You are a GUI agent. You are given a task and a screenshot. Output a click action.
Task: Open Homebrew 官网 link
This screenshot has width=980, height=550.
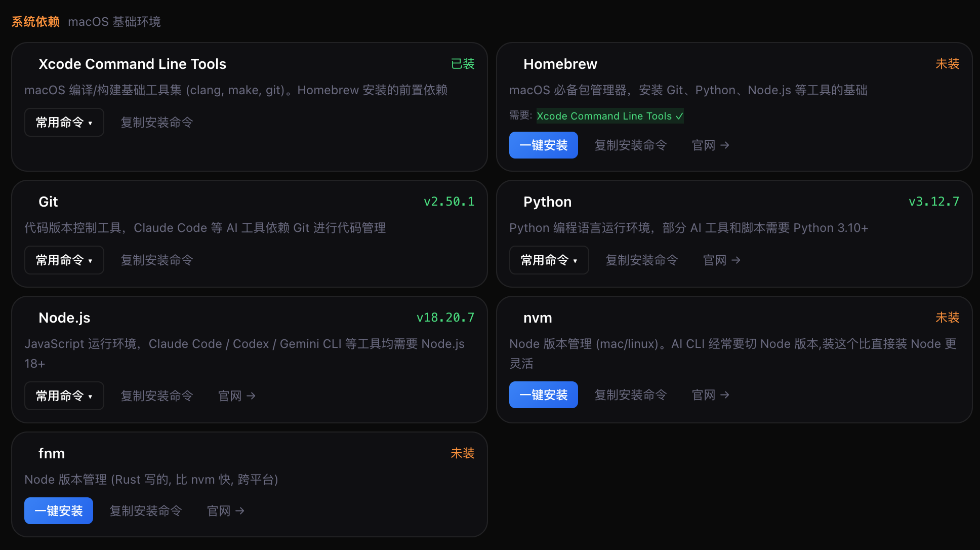[x=711, y=145]
